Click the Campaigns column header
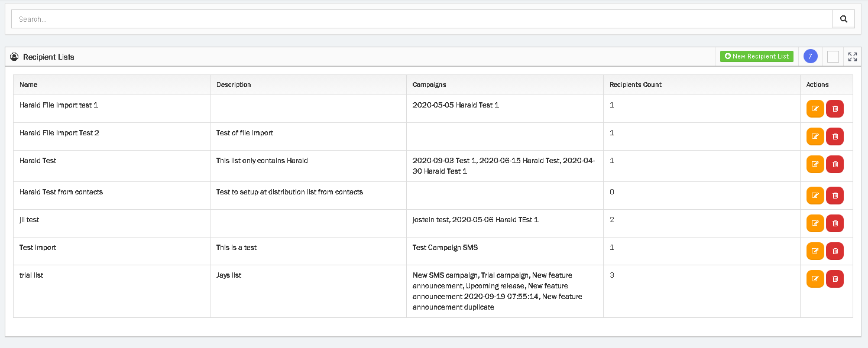The height and width of the screenshot is (348, 868). click(x=429, y=84)
